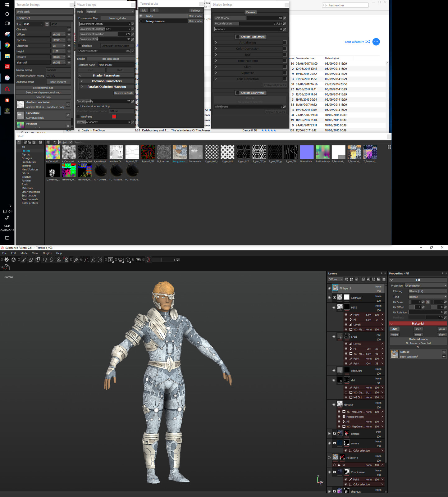Hide Fill layer 3 visibility
Viewport: 448px width, 497px height.
[x=329, y=288]
